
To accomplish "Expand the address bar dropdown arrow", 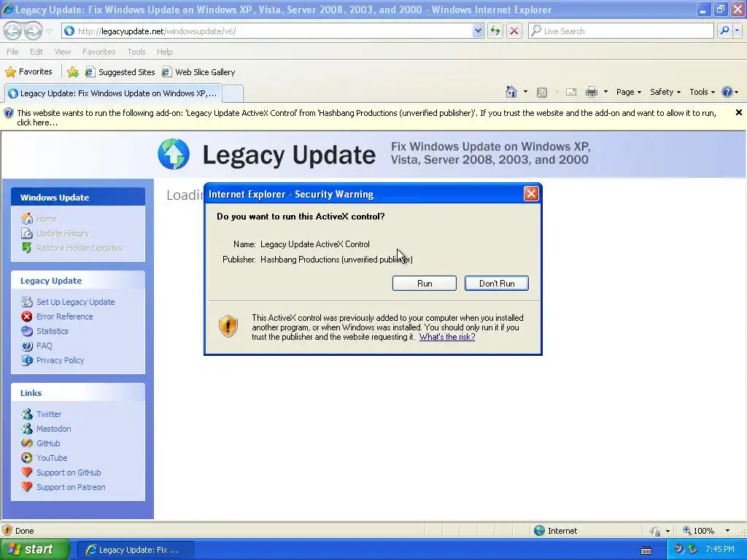I will [x=478, y=31].
